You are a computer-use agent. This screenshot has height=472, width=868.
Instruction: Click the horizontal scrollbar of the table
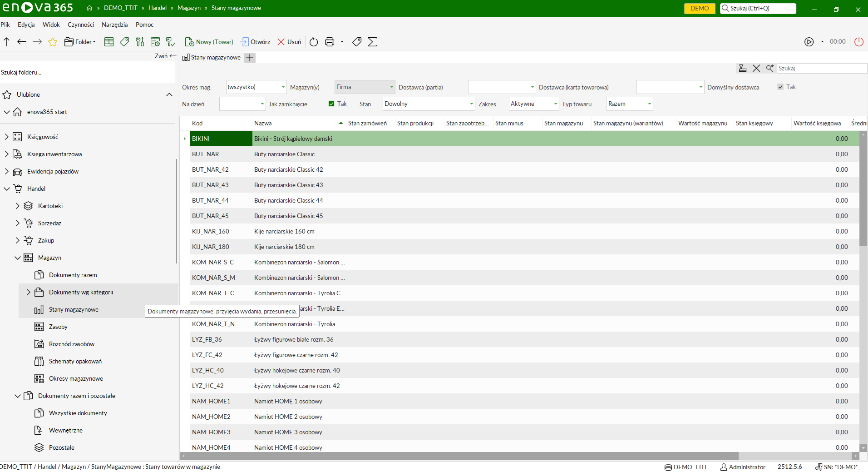[459, 456]
